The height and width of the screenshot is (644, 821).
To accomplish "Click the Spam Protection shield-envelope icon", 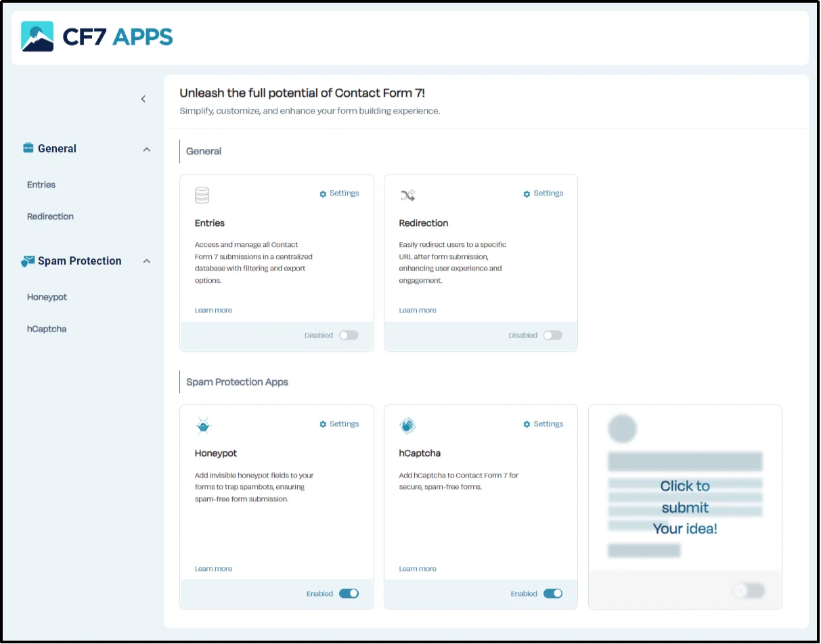I will (x=28, y=261).
